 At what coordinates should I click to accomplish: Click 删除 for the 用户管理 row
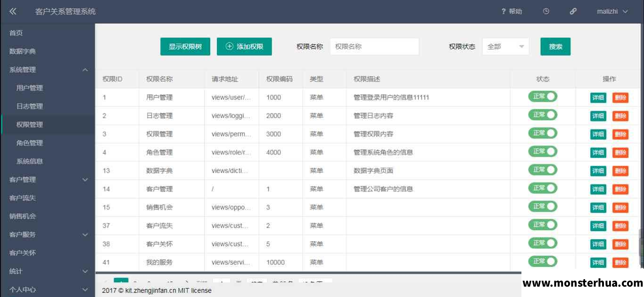click(620, 98)
